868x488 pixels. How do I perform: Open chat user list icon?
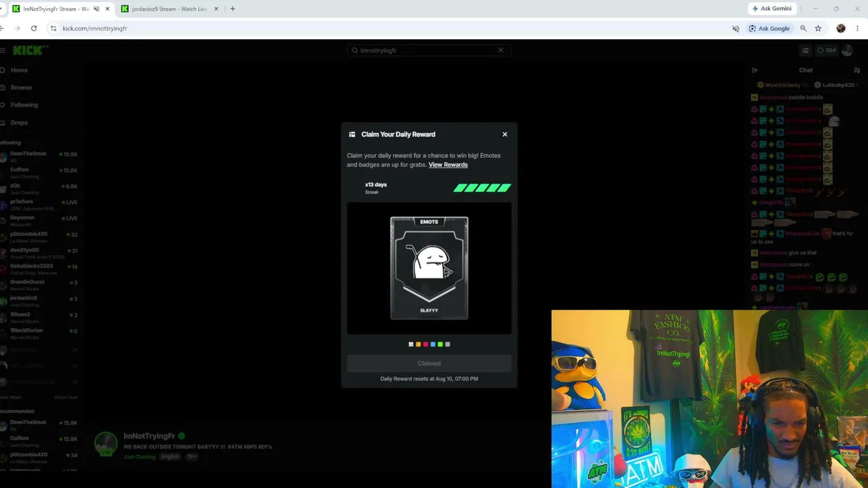[856, 70]
